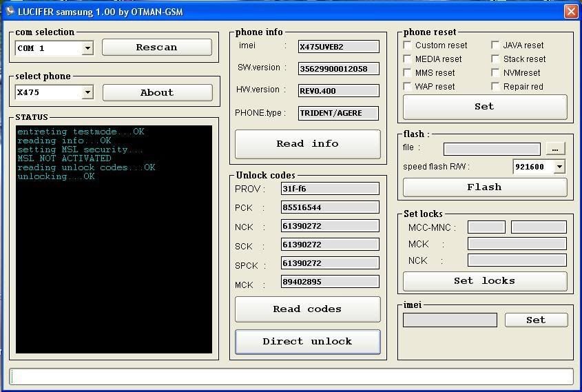This screenshot has width=582, height=392.
Task: Toggle the Repair red checkbox
Action: 495,86
